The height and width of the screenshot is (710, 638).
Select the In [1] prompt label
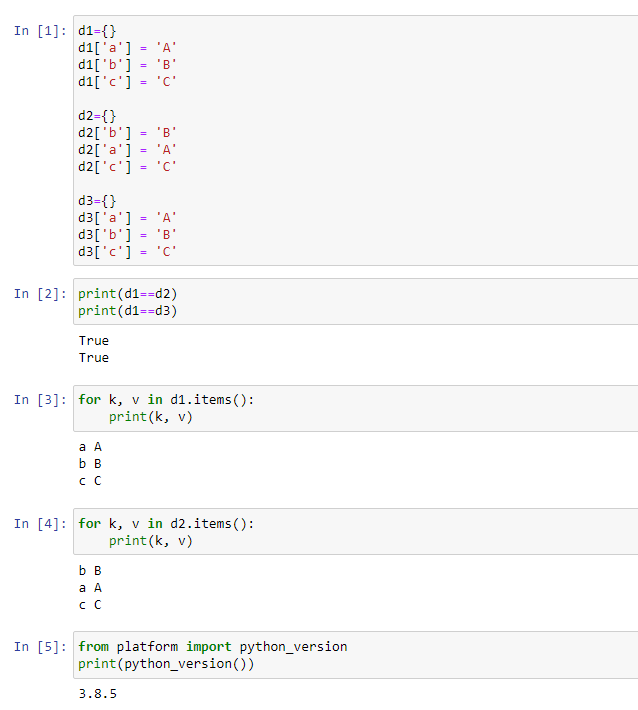click(x=41, y=30)
